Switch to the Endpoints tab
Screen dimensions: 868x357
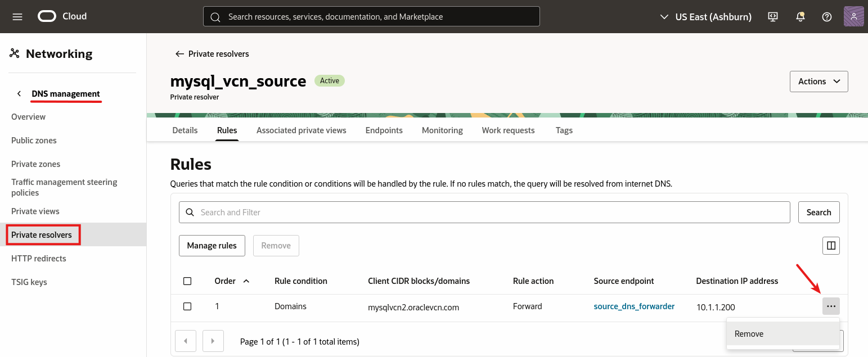tap(384, 130)
